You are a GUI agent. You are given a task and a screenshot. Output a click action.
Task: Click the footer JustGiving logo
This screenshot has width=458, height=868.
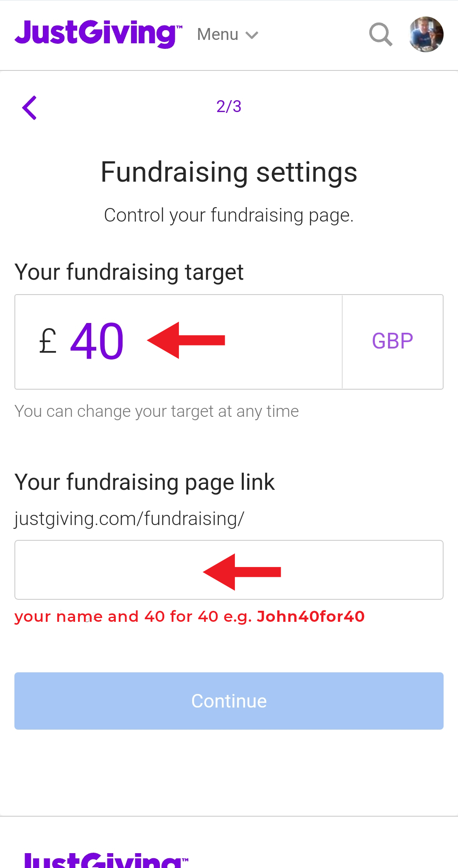(x=106, y=860)
